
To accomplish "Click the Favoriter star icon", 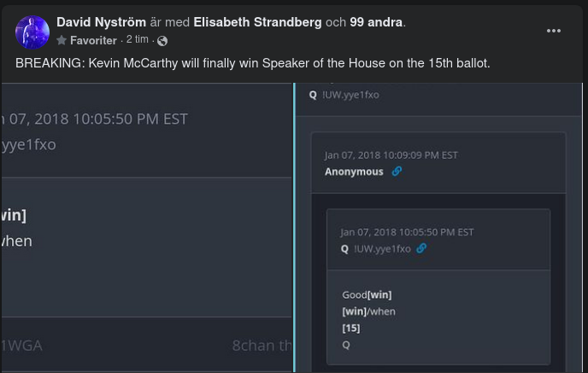I will point(62,41).
